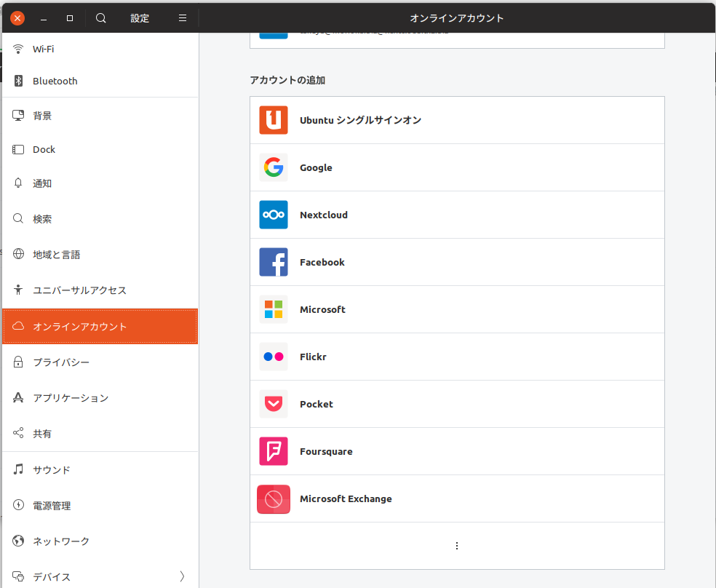Viewport: 716px width, 588px height.
Task: Click the サウンド music note icon
Action: pos(18,469)
